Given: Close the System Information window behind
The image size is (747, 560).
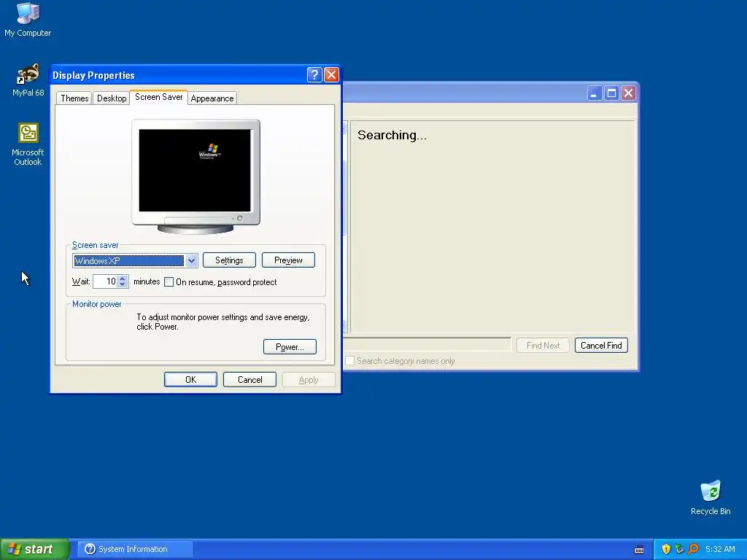Looking at the screenshot, I should 628,93.
